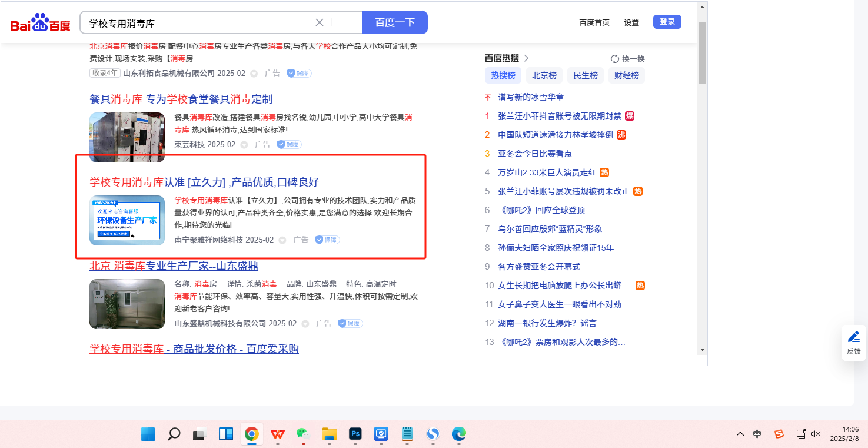Click the 换一换 refresh icon
Viewport: 868px width, 448px height.
[615, 59]
